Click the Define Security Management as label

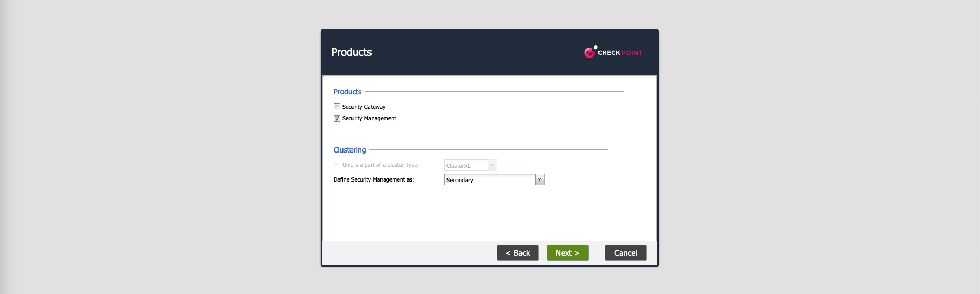tap(374, 180)
